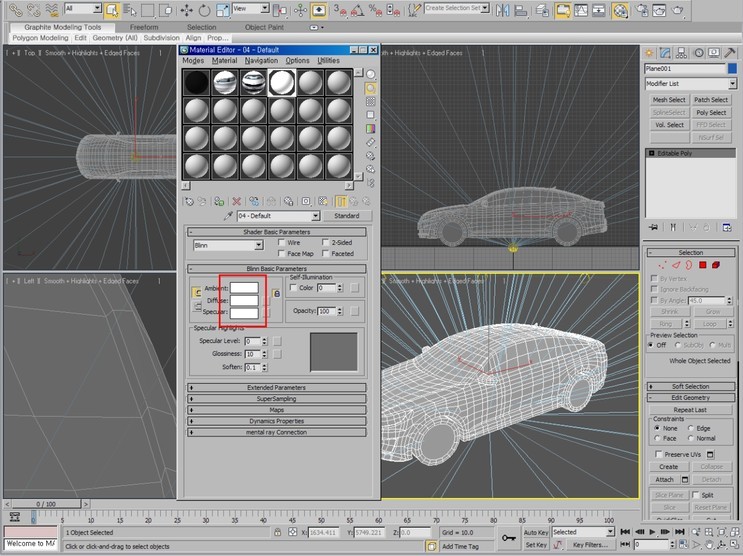743x556 pixels.
Task: Expand the Maps rollout
Action: click(x=277, y=410)
